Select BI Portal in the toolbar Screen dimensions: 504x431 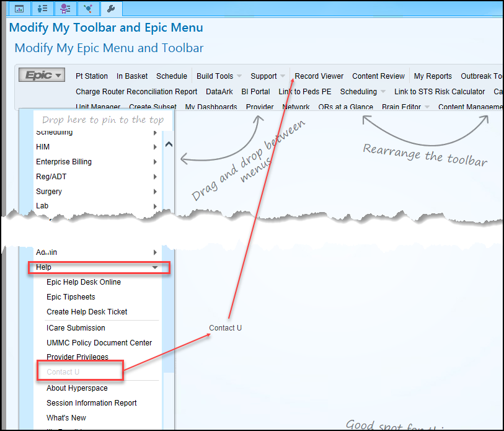point(255,92)
